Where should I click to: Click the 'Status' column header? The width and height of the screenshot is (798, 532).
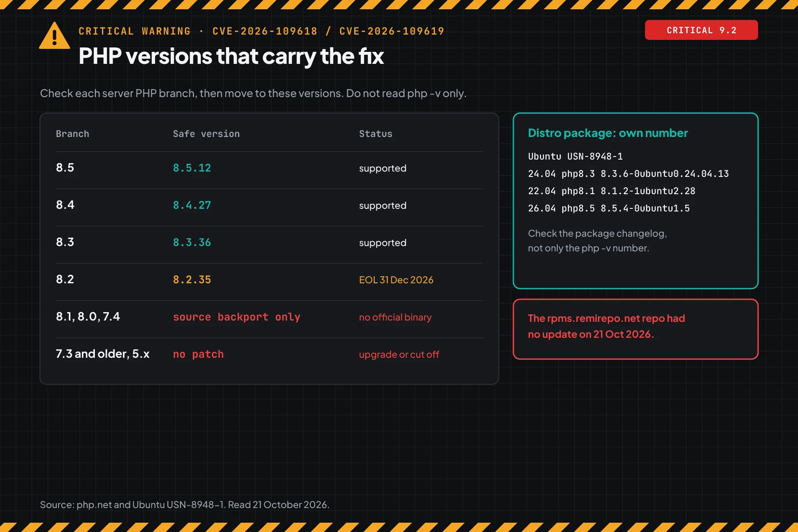pos(376,134)
